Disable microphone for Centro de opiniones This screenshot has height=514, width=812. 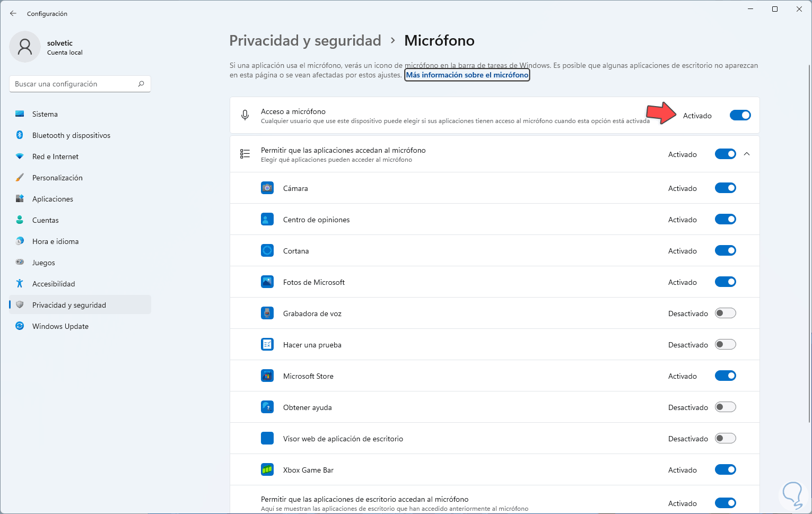coord(726,219)
